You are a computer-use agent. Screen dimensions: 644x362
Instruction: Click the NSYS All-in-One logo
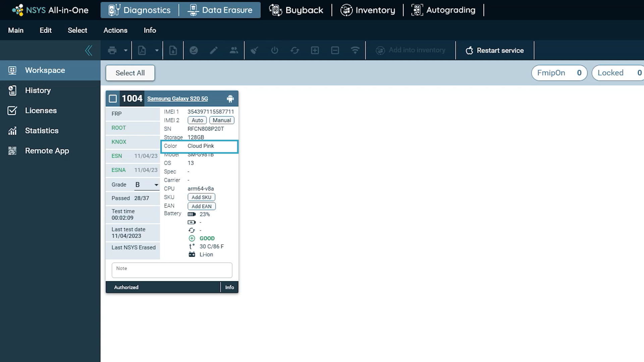point(50,10)
